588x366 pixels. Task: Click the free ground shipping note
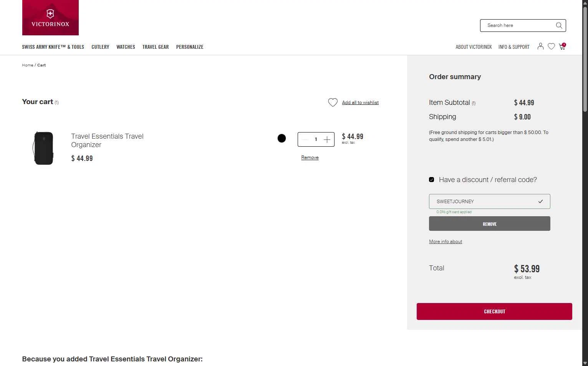(x=489, y=136)
